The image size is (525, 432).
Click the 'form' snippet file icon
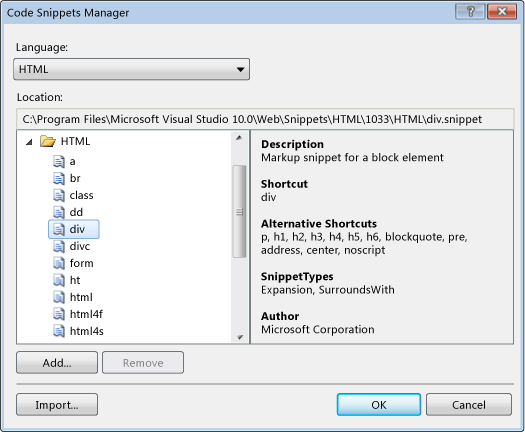pos(59,263)
